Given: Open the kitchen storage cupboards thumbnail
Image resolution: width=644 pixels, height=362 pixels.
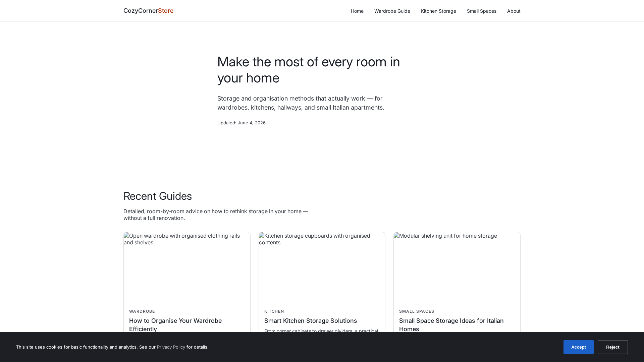Looking at the screenshot, I should (x=322, y=267).
